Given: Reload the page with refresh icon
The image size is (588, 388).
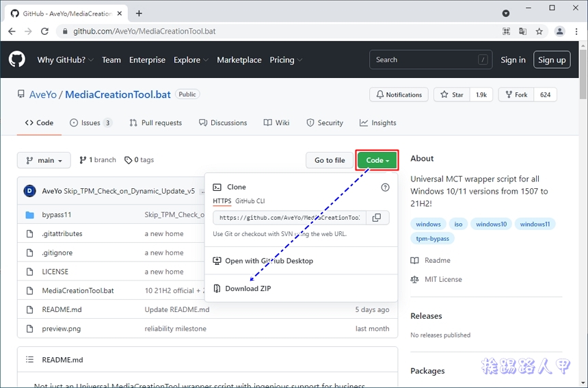Looking at the screenshot, I should coord(44,31).
